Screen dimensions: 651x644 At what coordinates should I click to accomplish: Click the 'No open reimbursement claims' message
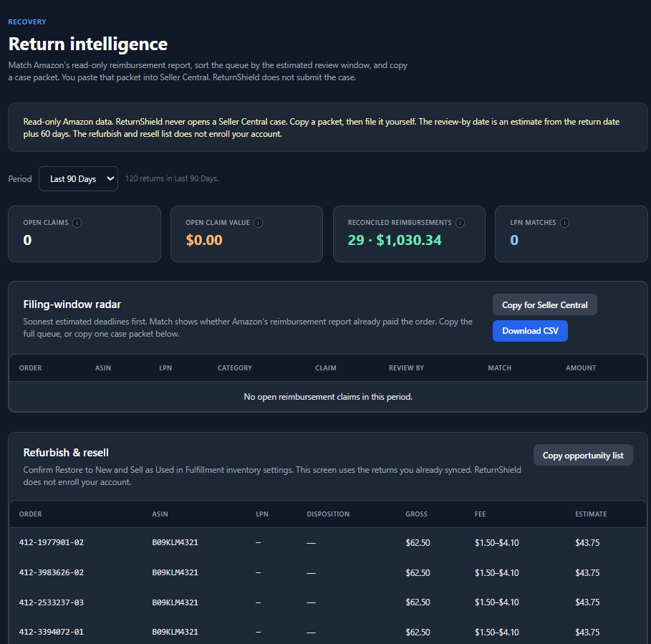click(x=328, y=397)
